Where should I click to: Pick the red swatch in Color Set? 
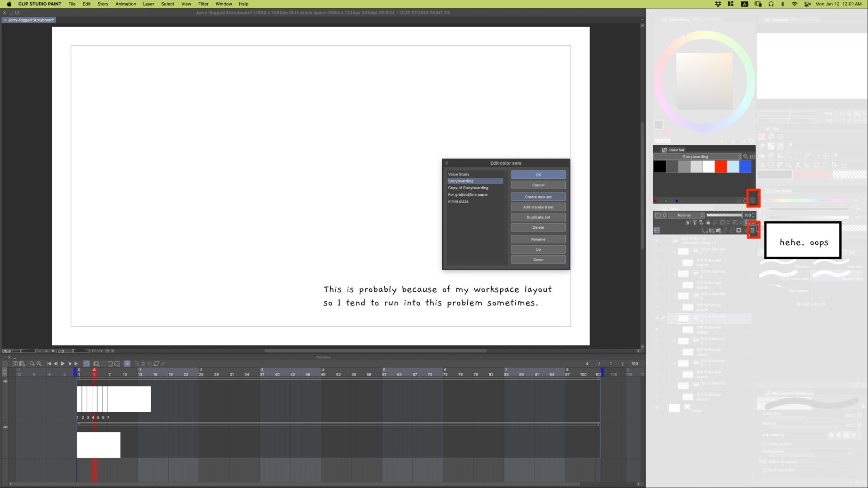point(721,167)
